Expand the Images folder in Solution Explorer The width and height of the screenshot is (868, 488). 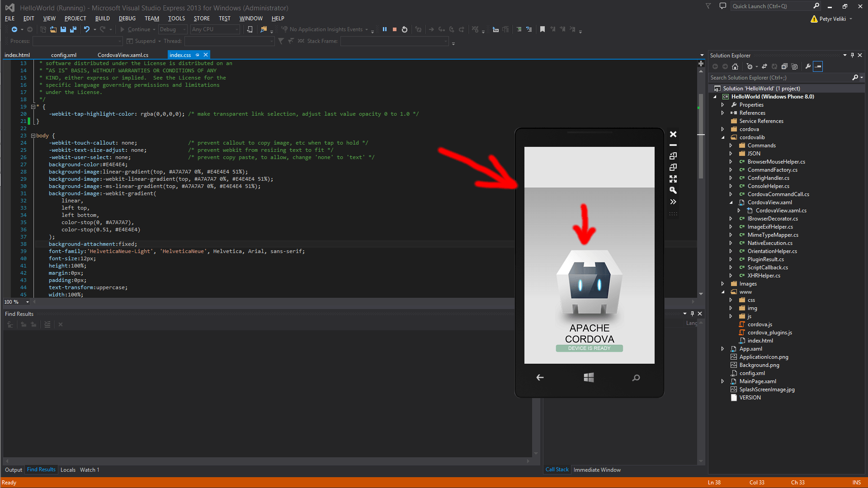pyautogui.click(x=723, y=284)
